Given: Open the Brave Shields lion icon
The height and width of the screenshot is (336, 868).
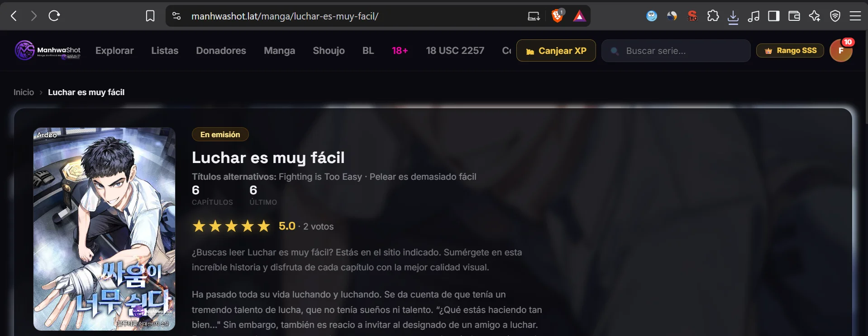Looking at the screenshot, I should pyautogui.click(x=558, y=16).
